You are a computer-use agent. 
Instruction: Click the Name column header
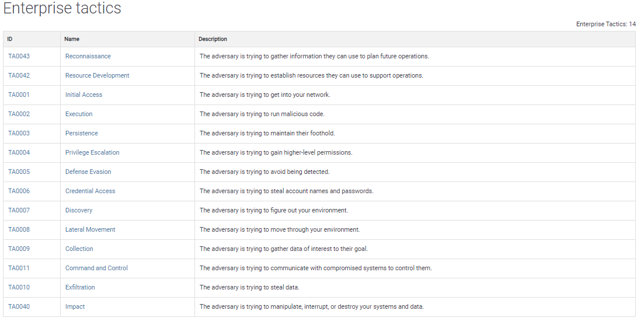(72, 39)
